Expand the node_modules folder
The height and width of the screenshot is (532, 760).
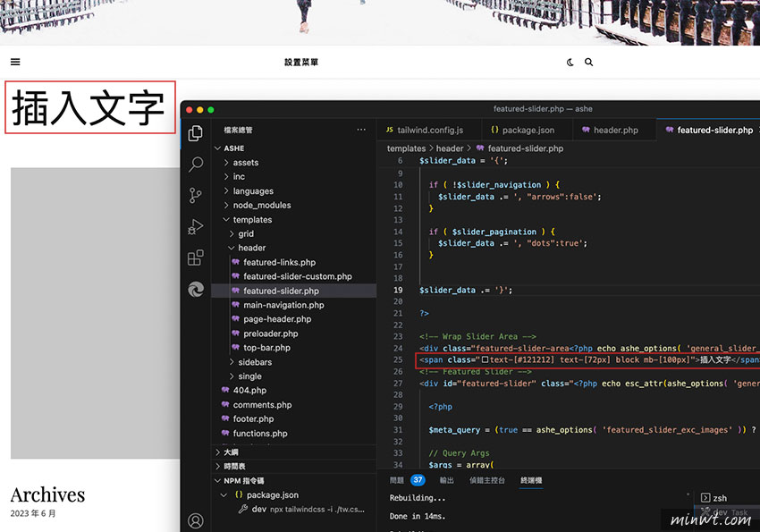tap(294, 205)
